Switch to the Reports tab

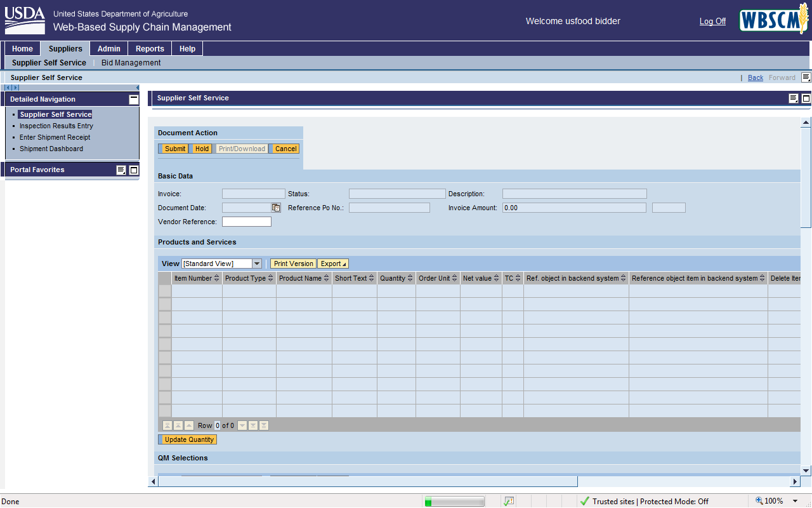(x=150, y=49)
